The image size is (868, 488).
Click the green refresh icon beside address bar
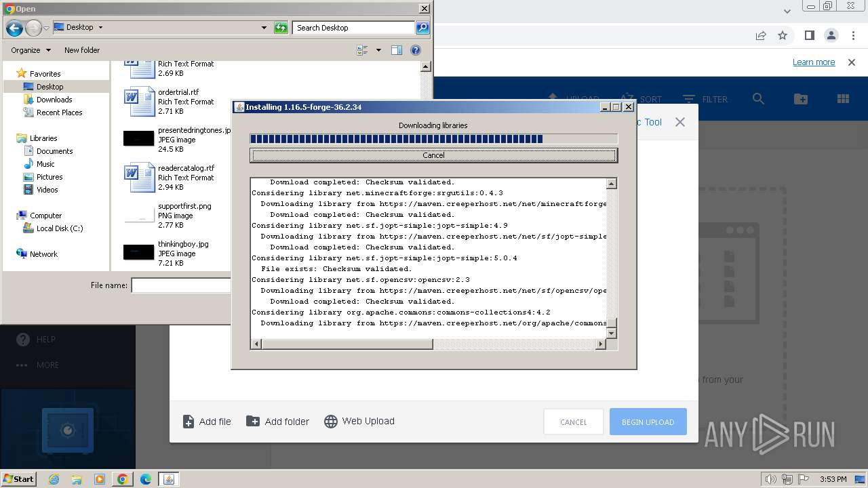click(x=281, y=28)
